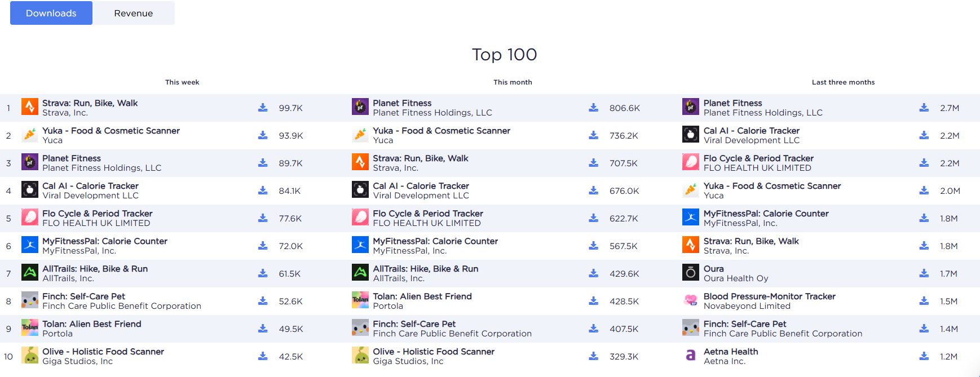Click download icon beside 806.6K value
Image resolution: width=980 pixels, height=377 pixels.
(593, 108)
